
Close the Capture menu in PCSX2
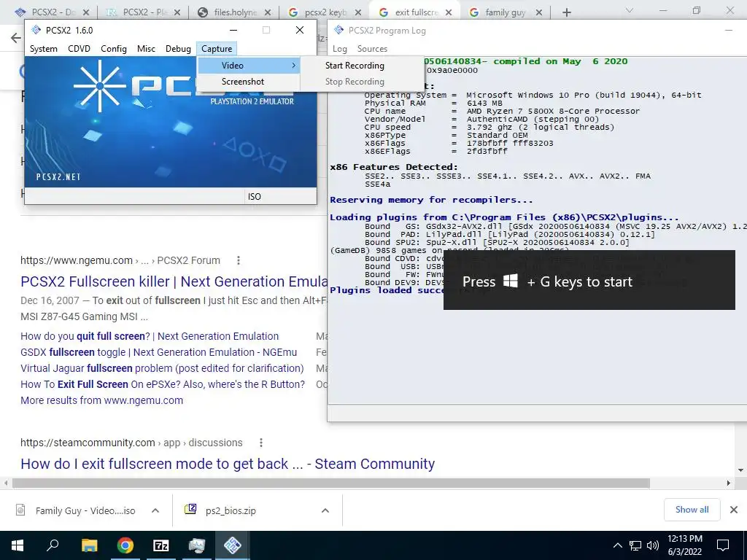(216, 49)
